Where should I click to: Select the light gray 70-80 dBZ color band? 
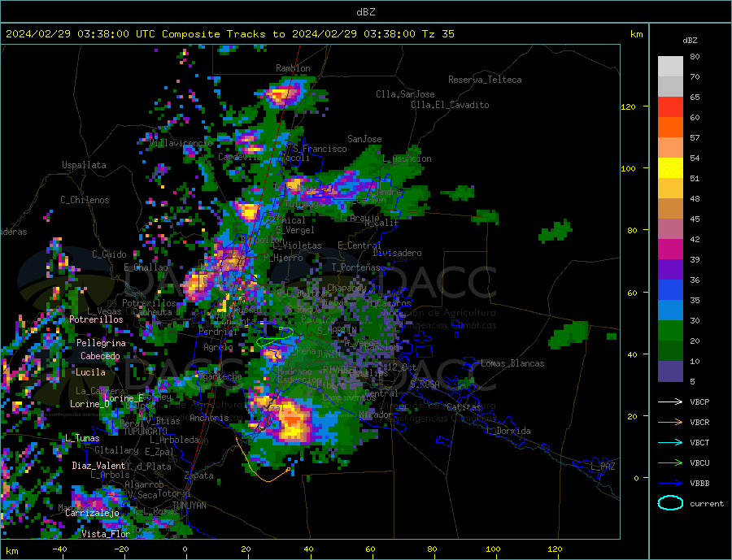pyautogui.click(x=670, y=67)
